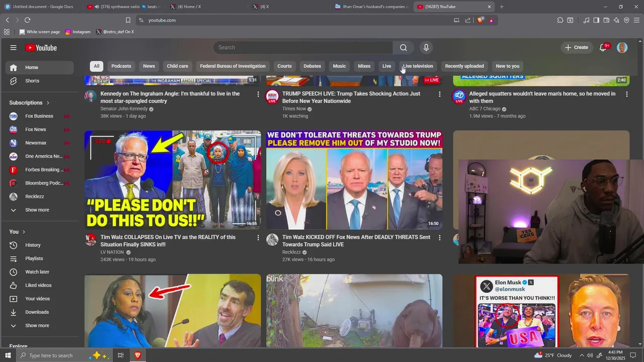Open the account avatar menu
The height and width of the screenshot is (362, 644).
622,47
